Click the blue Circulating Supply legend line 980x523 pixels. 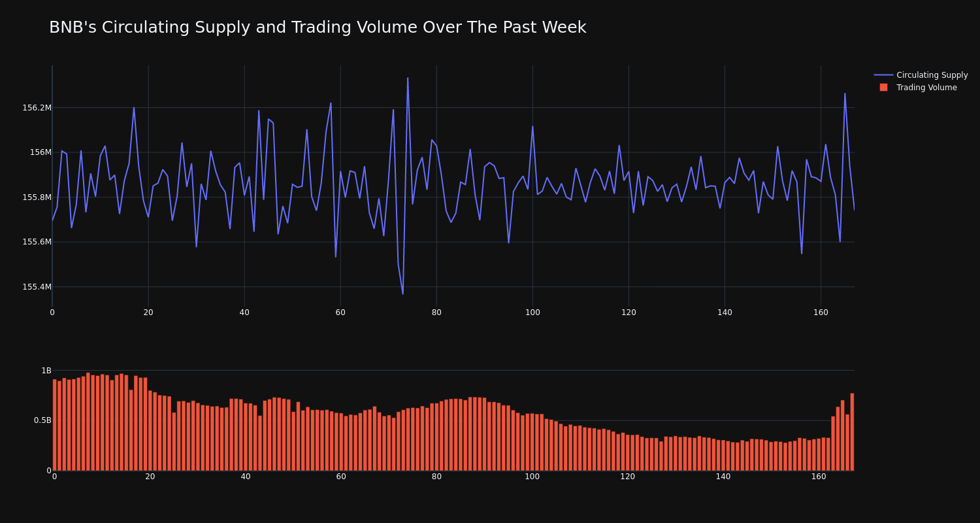(883, 75)
